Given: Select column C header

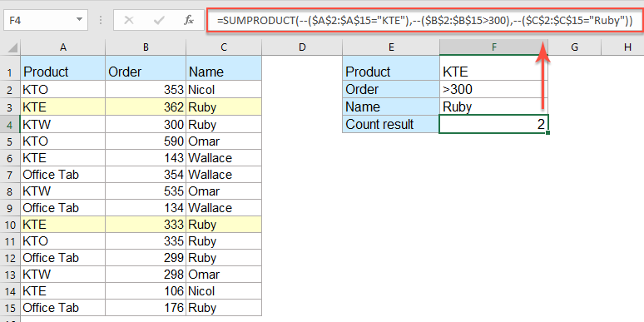Looking at the screenshot, I should click(x=224, y=47).
